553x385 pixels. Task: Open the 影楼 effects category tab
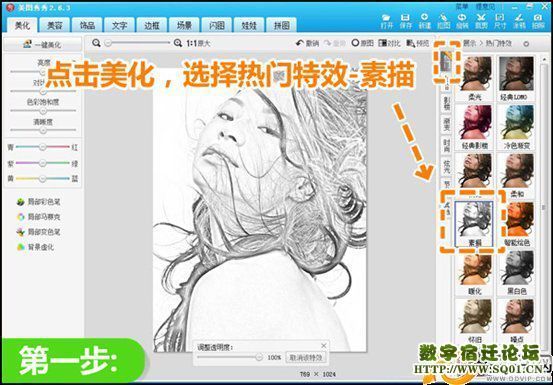tap(446, 103)
